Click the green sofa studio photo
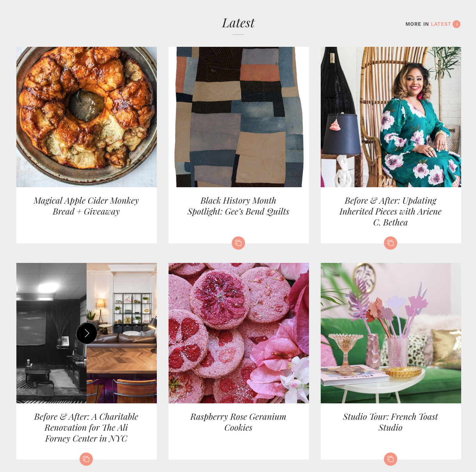This screenshot has height=472, width=476. point(391,333)
